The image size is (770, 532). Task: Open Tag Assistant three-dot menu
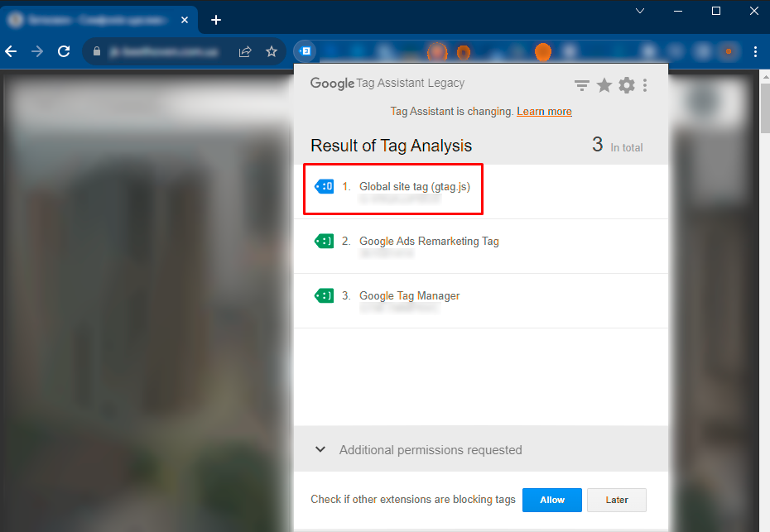(645, 85)
